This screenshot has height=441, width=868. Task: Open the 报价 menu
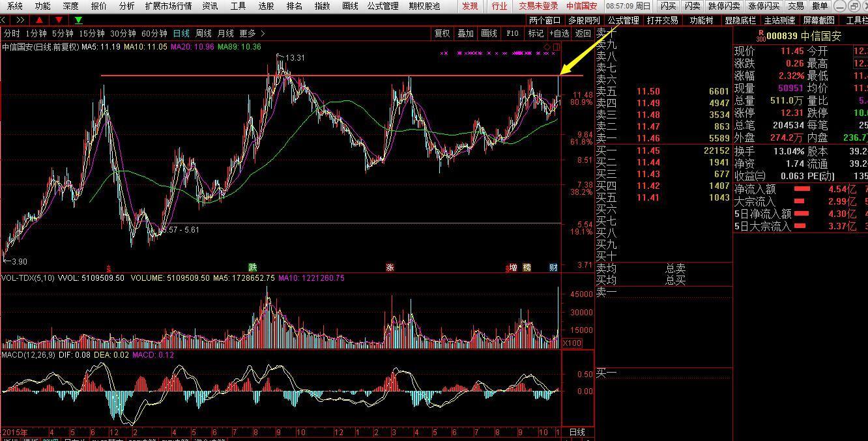(x=99, y=6)
